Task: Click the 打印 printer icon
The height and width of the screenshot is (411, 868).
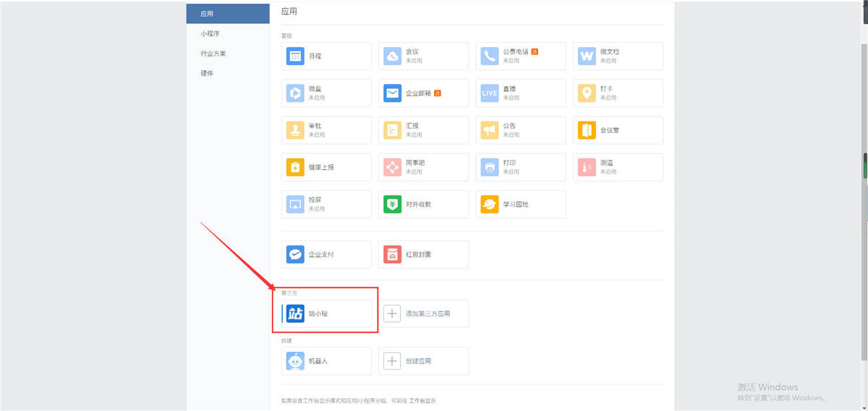Action: click(490, 167)
